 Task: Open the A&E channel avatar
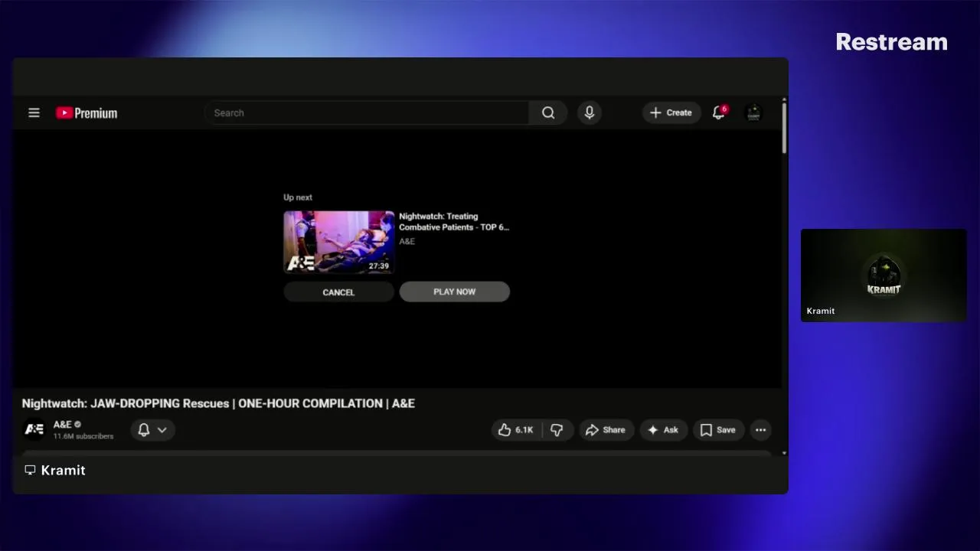[34, 429]
